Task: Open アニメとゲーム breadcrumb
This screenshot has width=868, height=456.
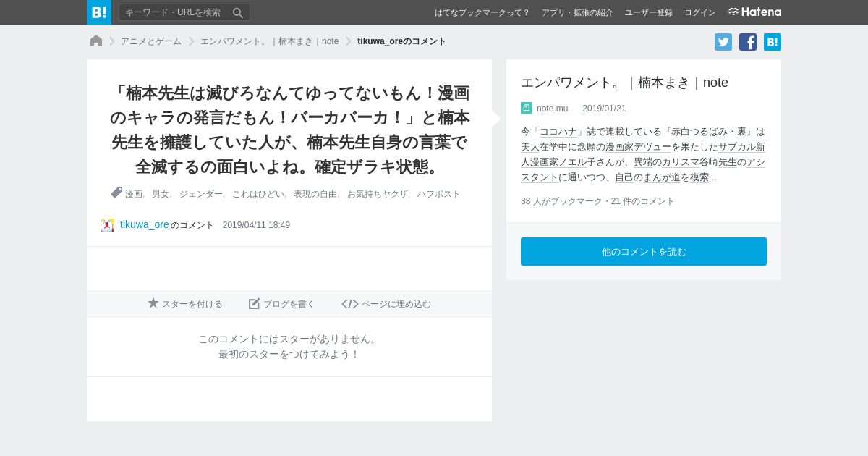Action: click(x=151, y=41)
